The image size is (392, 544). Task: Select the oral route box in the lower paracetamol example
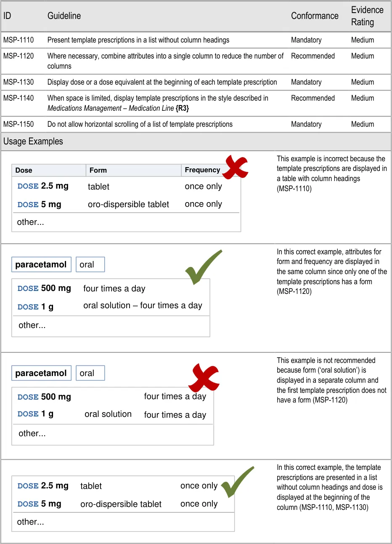(x=90, y=373)
